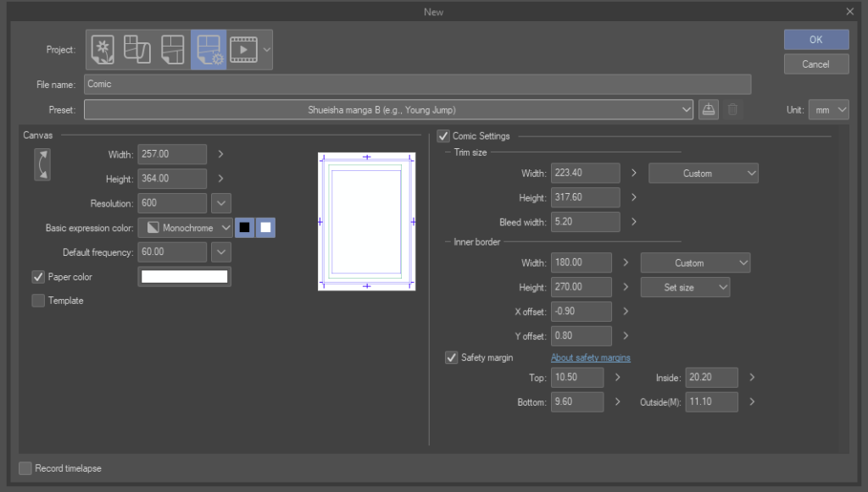Open the Default frequency dropdown arrow
This screenshot has height=492, width=868.
click(x=221, y=252)
